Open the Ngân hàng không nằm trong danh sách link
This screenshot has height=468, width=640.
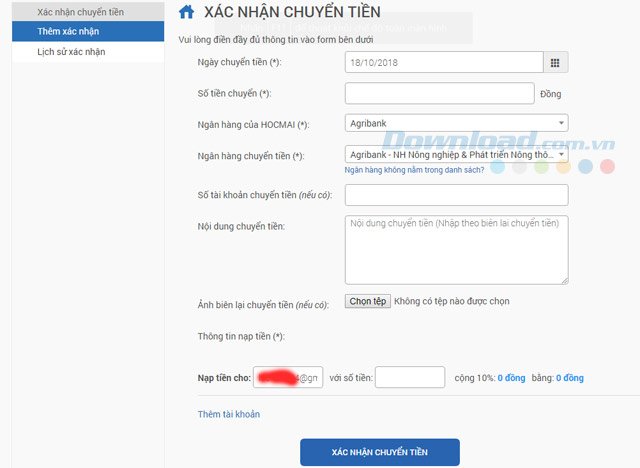pos(414,170)
